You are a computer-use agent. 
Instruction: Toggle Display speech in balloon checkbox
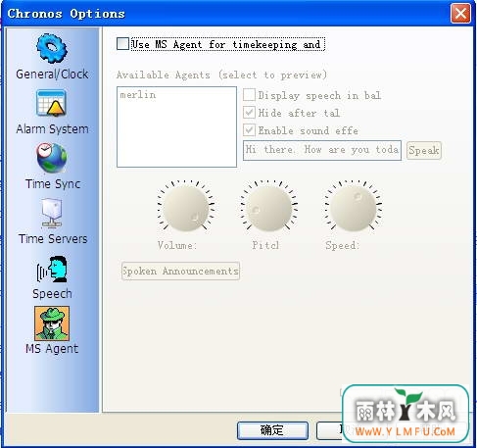point(249,95)
